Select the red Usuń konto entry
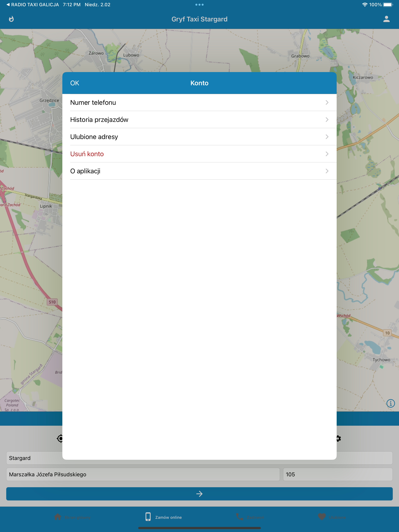The width and height of the screenshot is (399, 532). pyautogui.click(x=199, y=154)
